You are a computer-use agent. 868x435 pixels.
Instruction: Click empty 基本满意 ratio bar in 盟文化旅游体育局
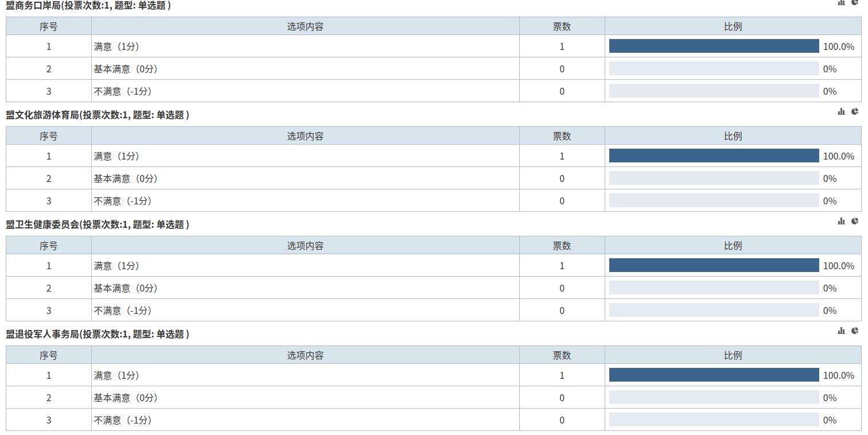pyautogui.click(x=714, y=178)
